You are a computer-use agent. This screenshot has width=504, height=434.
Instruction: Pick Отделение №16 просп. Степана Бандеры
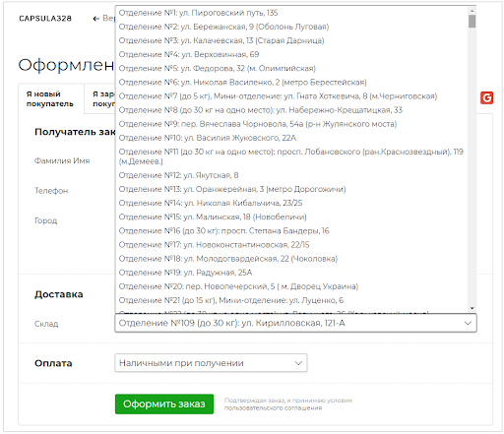pos(291,230)
